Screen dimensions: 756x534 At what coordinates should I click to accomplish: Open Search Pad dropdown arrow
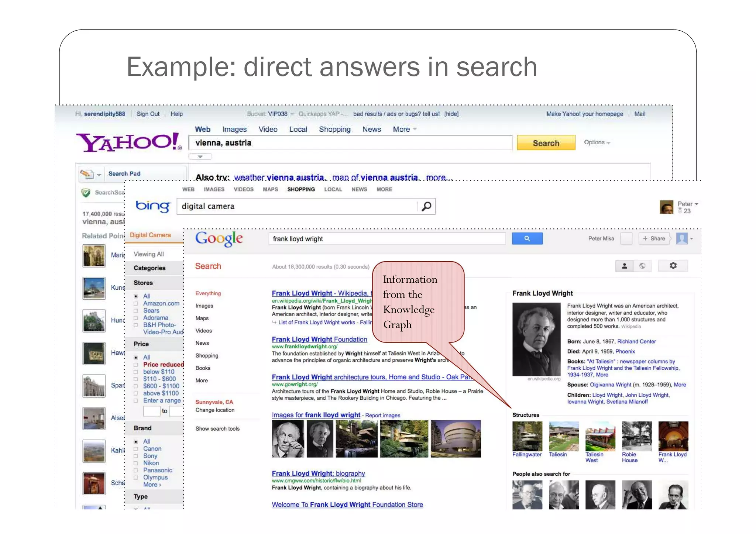[x=99, y=175]
